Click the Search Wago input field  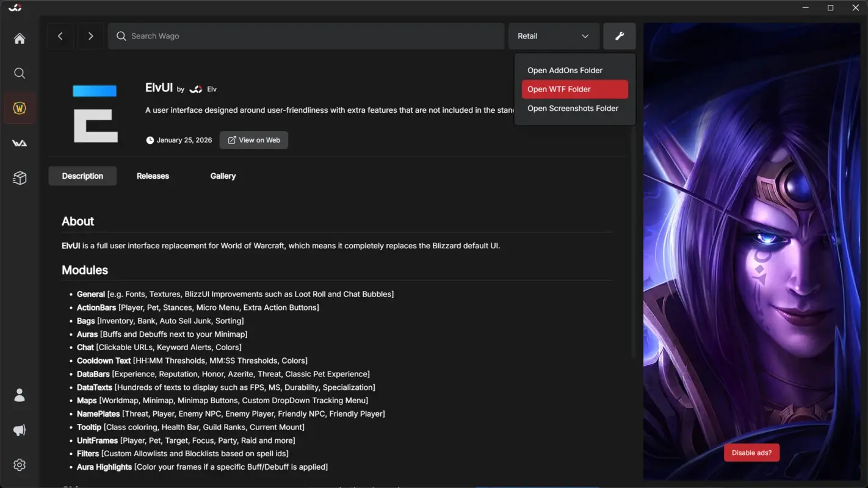pyautogui.click(x=305, y=36)
